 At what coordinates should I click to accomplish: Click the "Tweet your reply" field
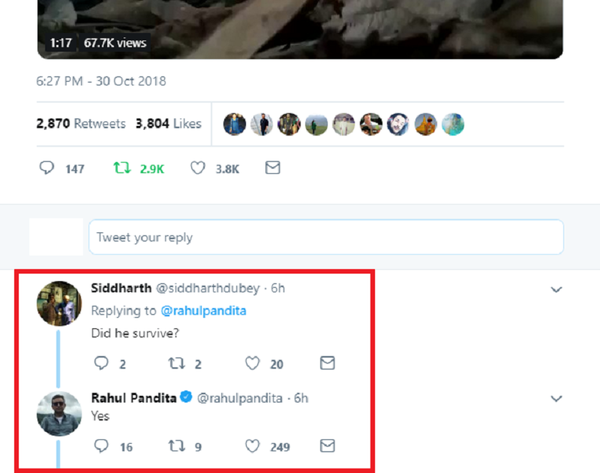[x=326, y=238]
